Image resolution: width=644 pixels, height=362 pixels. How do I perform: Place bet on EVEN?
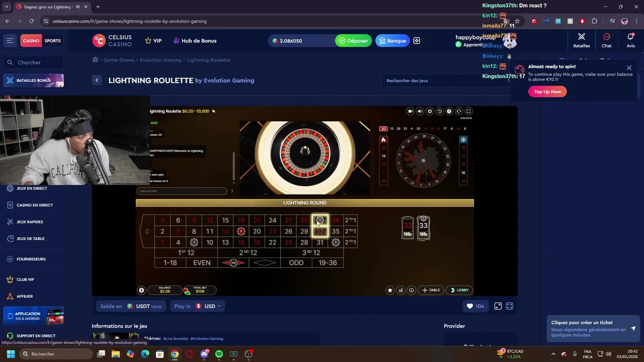click(202, 263)
